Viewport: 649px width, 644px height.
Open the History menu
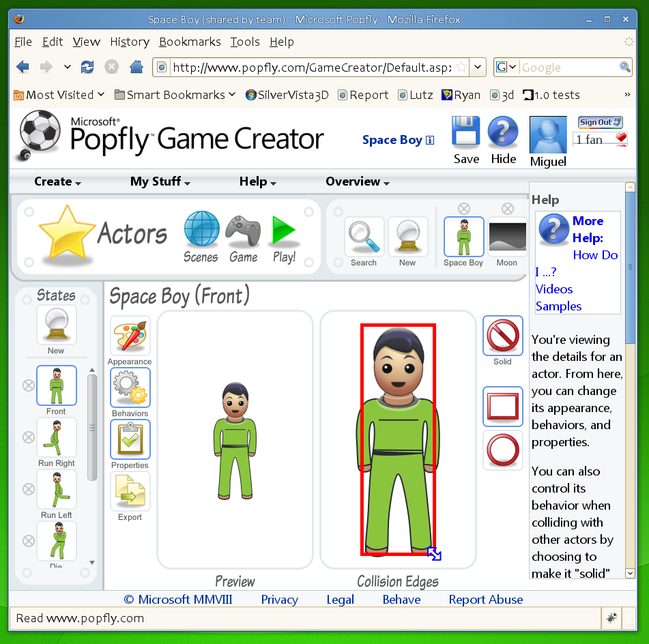coord(130,42)
